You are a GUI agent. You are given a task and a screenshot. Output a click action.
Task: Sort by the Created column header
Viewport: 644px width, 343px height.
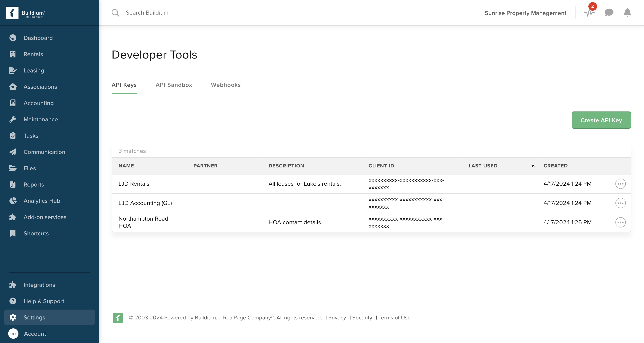(x=584, y=166)
